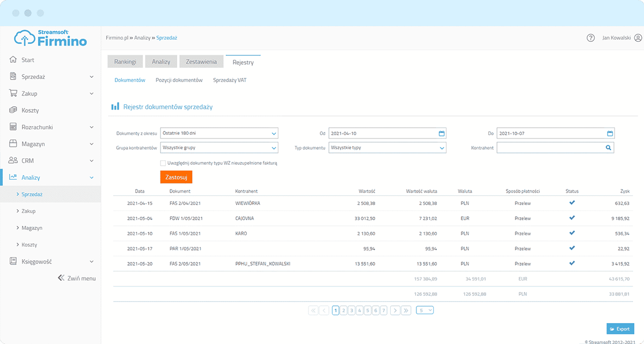The height and width of the screenshot is (344, 644).
Task: Jump to last page arrow
Action: (x=406, y=310)
